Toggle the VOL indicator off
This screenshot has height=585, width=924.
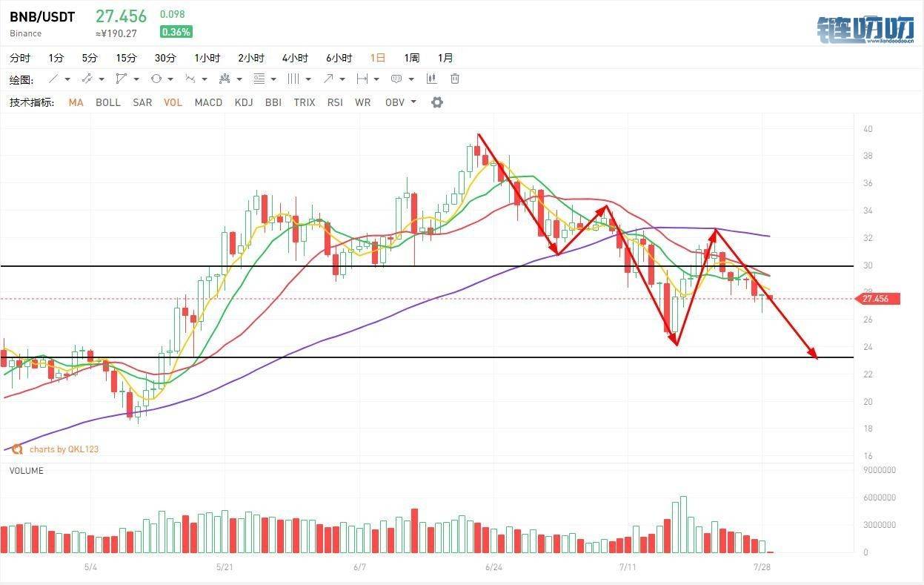(173, 102)
